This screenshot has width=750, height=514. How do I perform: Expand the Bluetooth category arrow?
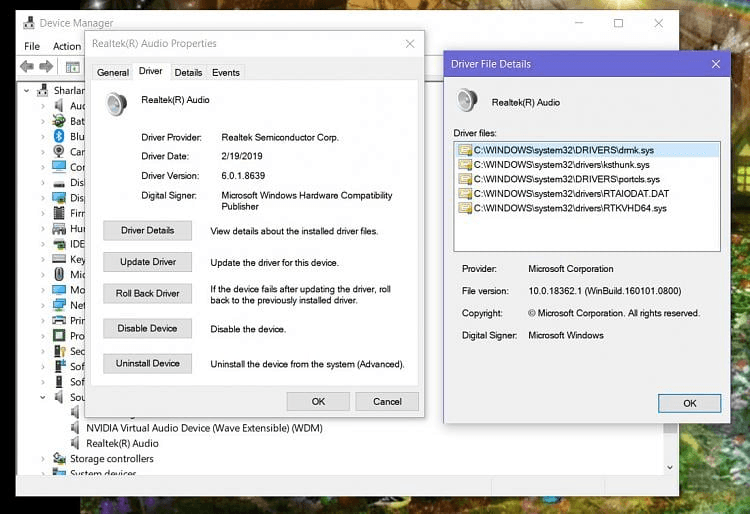(x=43, y=136)
